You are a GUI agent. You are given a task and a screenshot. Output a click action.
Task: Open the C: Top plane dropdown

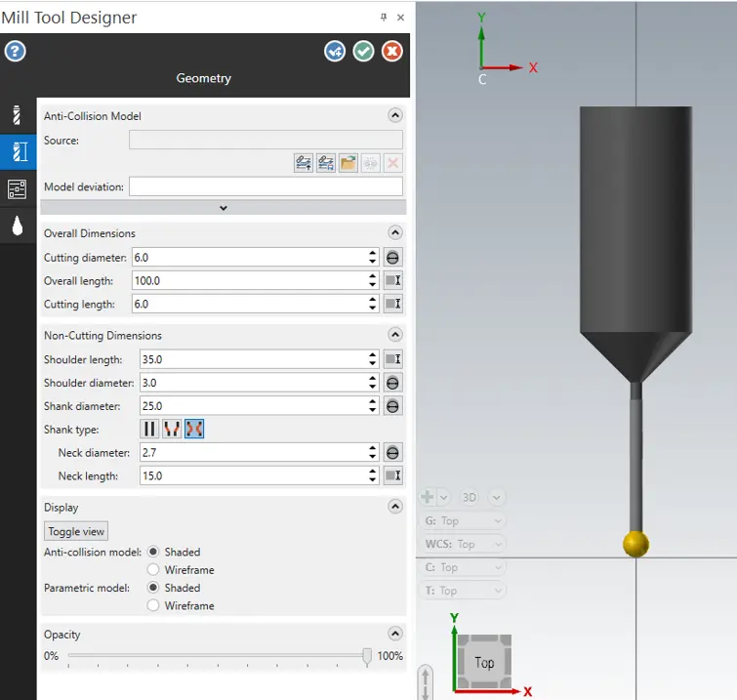(x=463, y=567)
